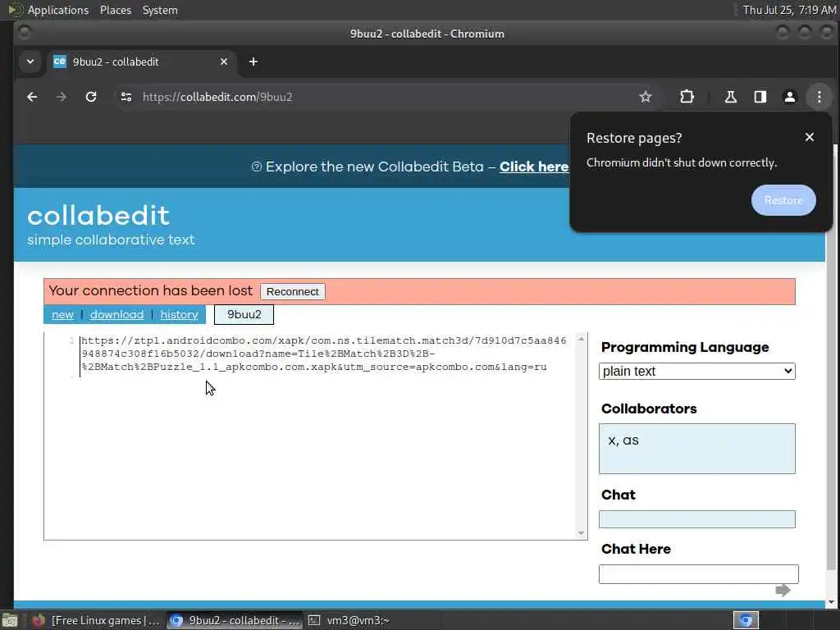Click the editor scrollbar up arrow

click(x=581, y=339)
